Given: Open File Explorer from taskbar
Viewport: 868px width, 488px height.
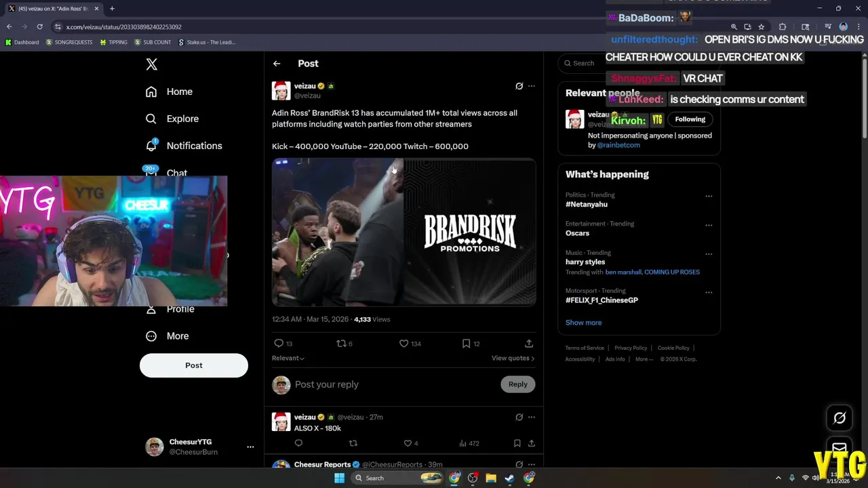Looking at the screenshot, I should [x=491, y=478].
